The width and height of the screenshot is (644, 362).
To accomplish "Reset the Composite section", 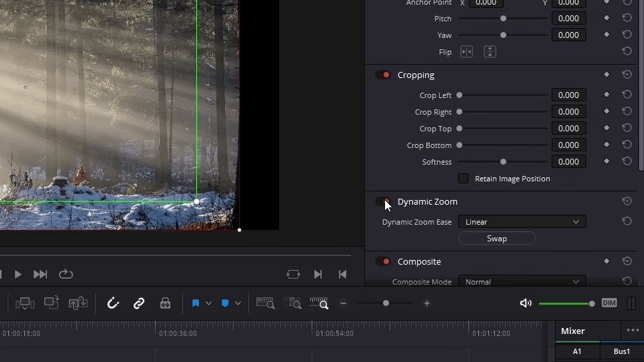I will (627, 261).
